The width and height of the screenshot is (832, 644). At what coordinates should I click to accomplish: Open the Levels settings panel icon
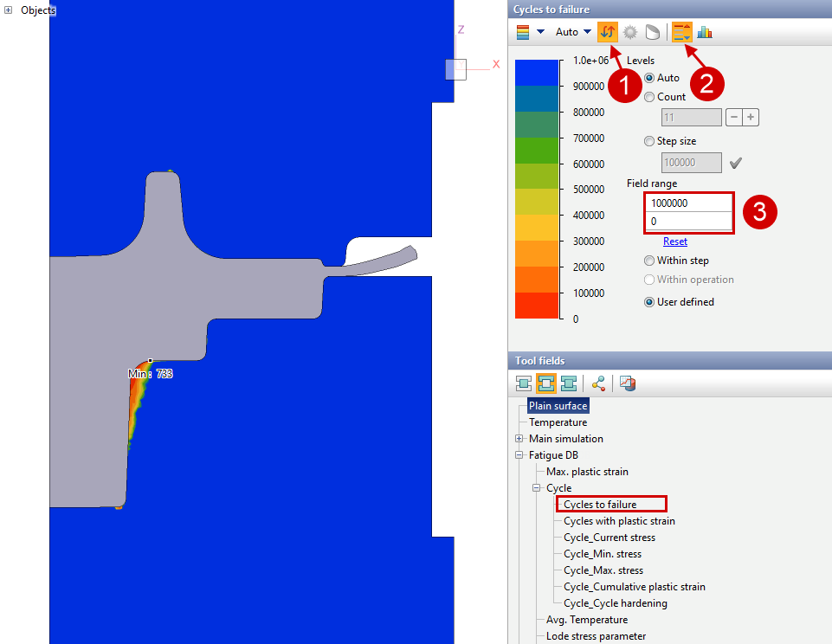681,31
